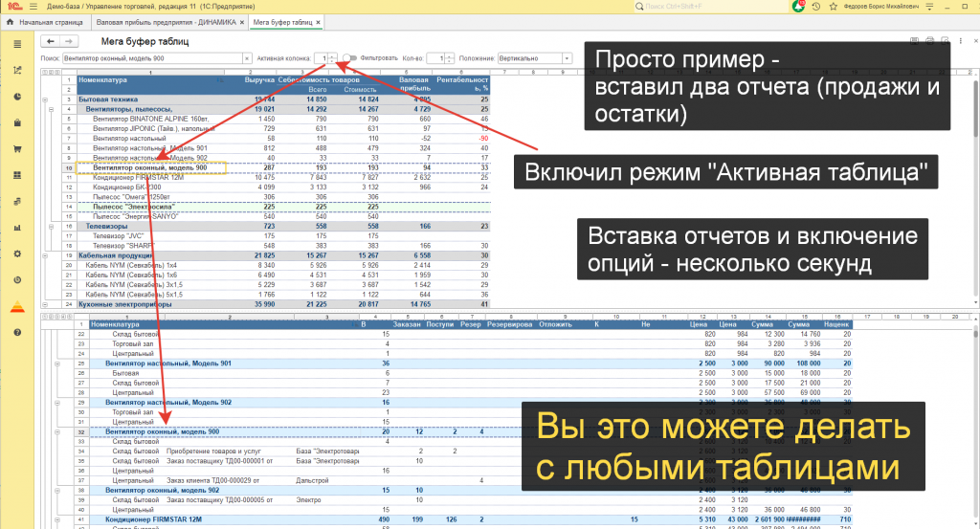Open the pie chart section in sidebar
Viewport: 980px width, 529px height.
[x=17, y=97]
